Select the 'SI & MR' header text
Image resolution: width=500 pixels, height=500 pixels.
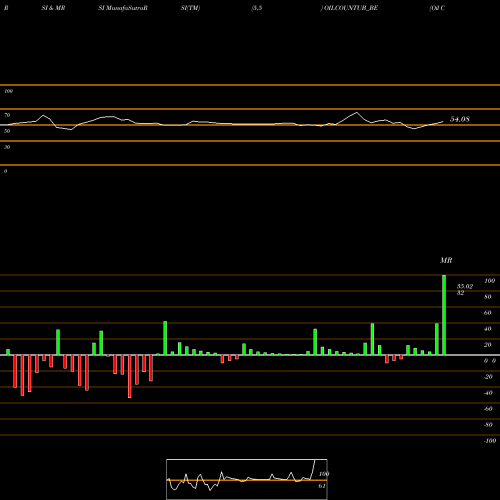[x=53, y=8]
